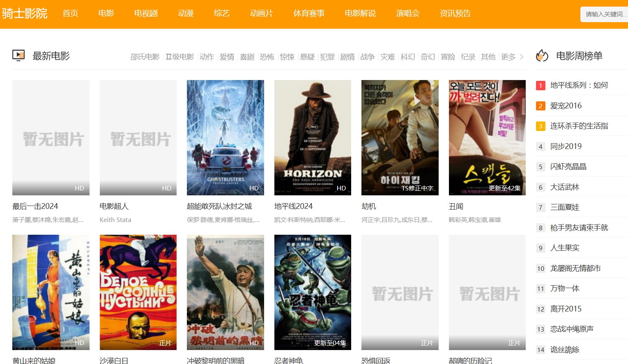
Task: Filter movies by 灾难 genre
Action: (x=388, y=57)
